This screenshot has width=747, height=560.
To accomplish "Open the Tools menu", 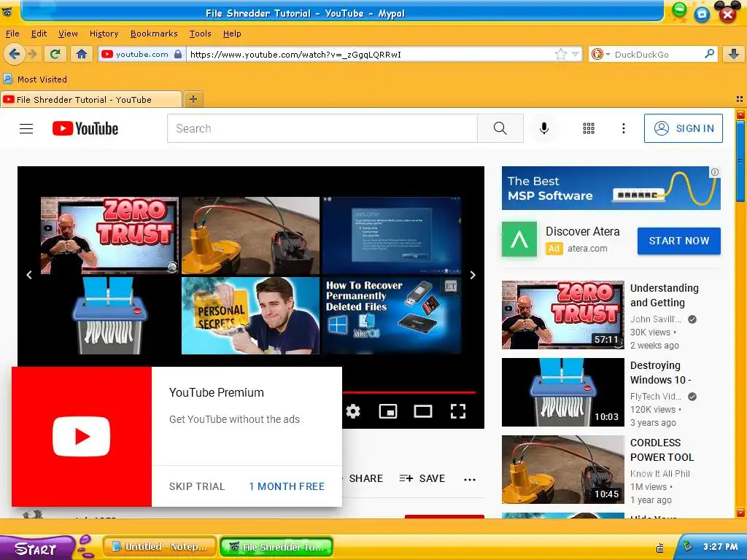I will tap(200, 34).
